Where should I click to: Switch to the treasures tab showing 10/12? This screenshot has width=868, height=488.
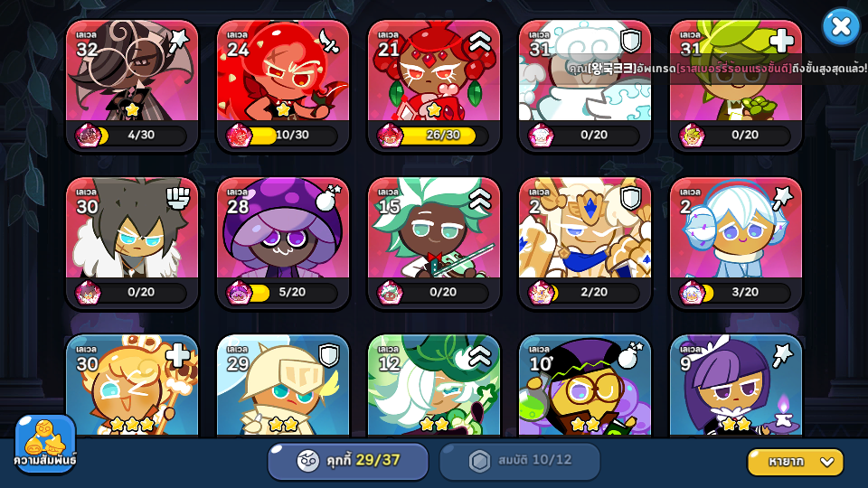click(520, 460)
